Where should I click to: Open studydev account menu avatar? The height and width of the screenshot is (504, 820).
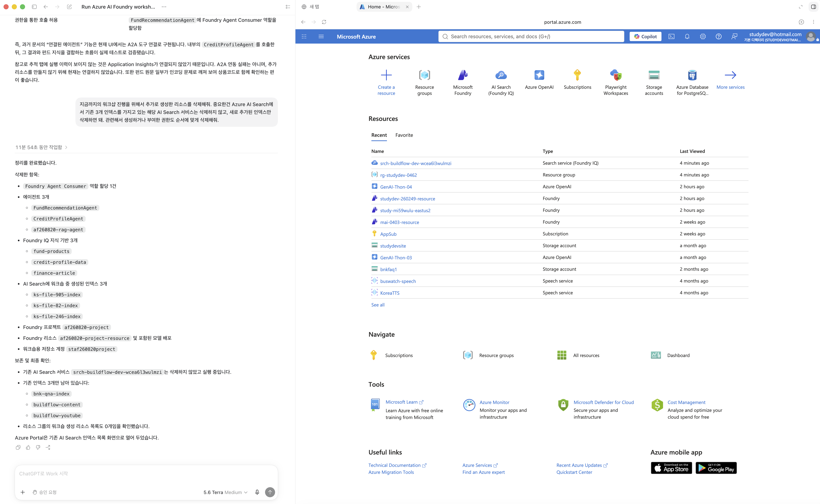pos(811,36)
